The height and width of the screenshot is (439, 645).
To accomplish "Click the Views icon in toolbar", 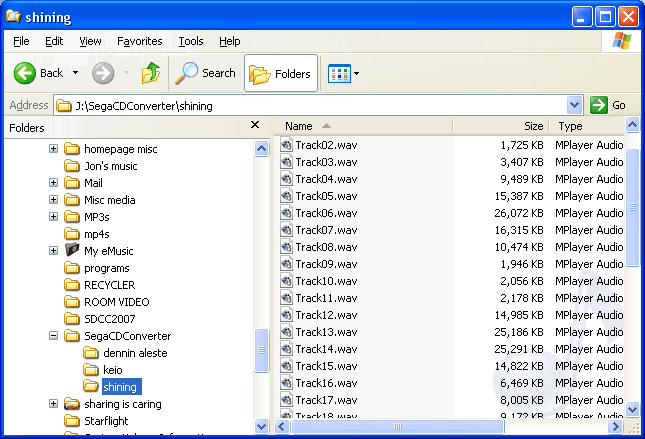I will pyautogui.click(x=337, y=73).
